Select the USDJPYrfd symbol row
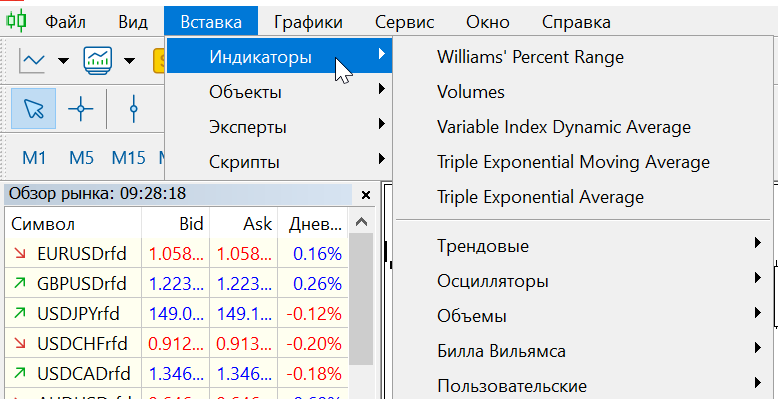The width and height of the screenshot is (778, 399). [x=177, y=314]
